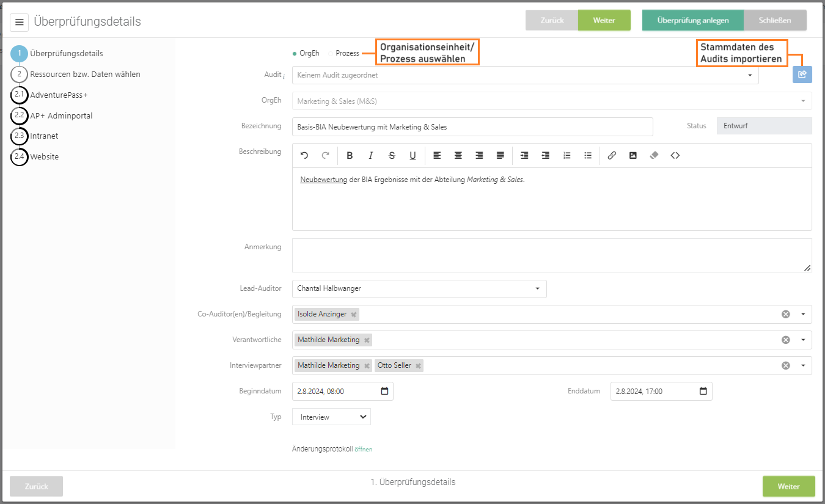The height and width of the screenshot is (504, 825).
Task: Undo the last editor change
Action: (x=304, y=156)
